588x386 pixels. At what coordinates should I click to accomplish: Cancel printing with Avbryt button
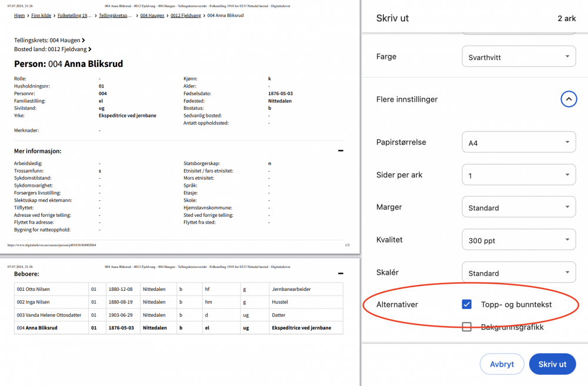coord(502,364)
